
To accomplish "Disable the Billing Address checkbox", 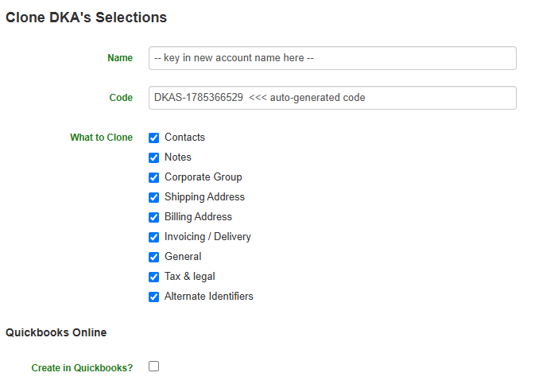I will (x=154, y=217).
